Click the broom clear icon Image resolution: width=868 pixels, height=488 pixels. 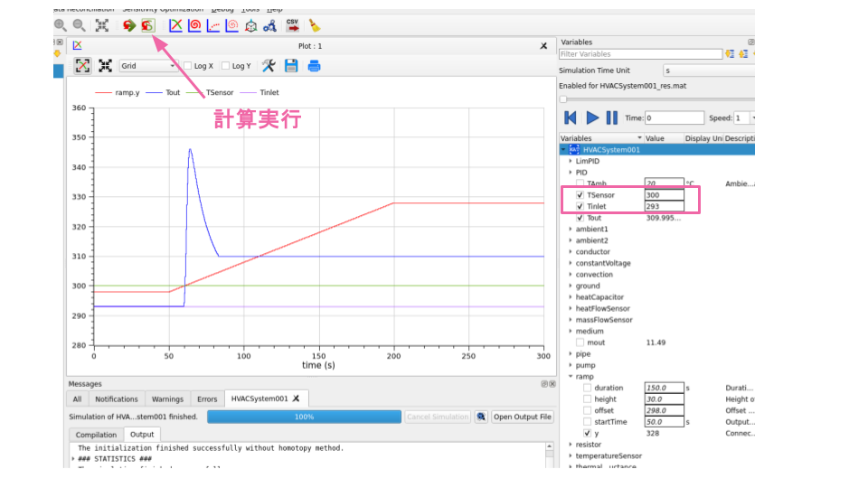pos(314,25)
